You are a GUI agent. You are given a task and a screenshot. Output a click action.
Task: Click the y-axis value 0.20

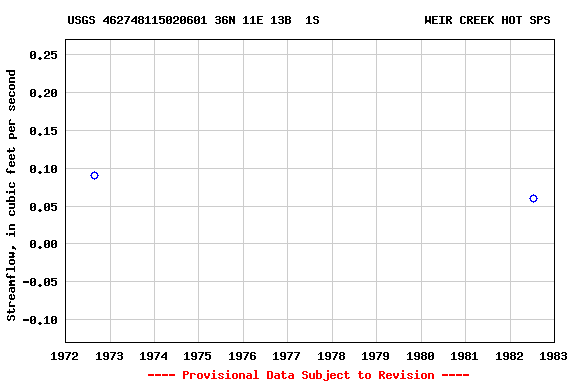43,93
